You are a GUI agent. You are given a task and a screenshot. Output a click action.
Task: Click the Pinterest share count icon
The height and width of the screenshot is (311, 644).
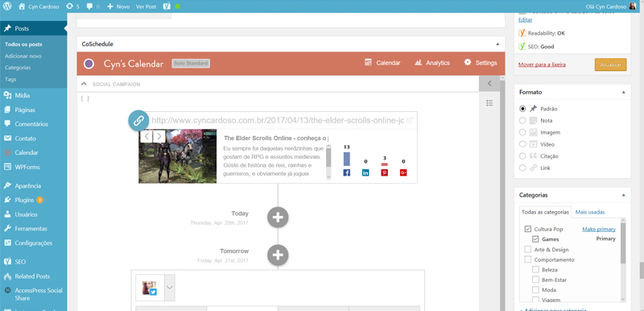385,172
